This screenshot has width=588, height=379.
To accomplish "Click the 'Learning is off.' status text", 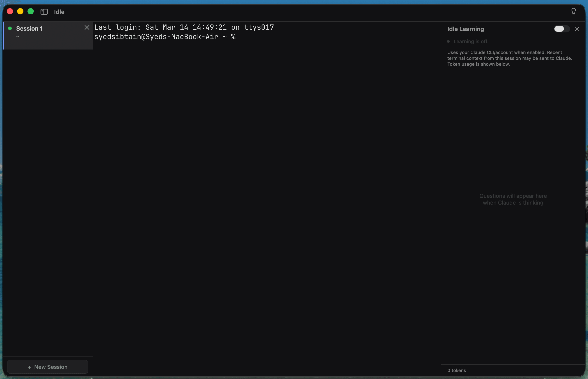I will coord(471,42).
